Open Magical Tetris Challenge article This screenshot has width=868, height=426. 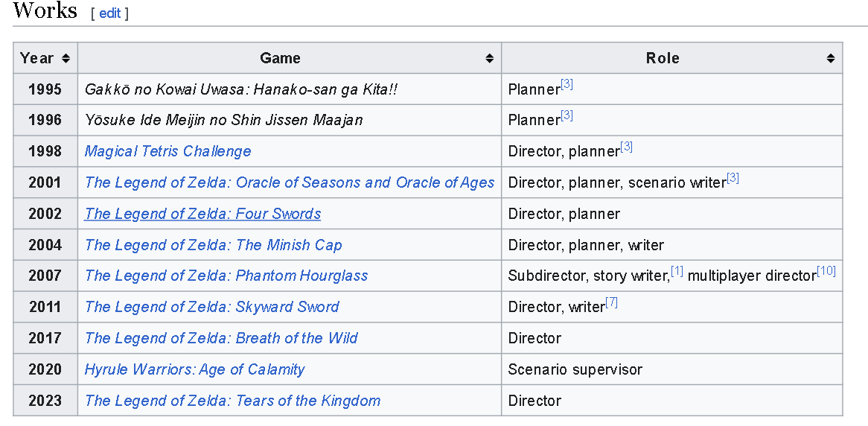(167, 151)
